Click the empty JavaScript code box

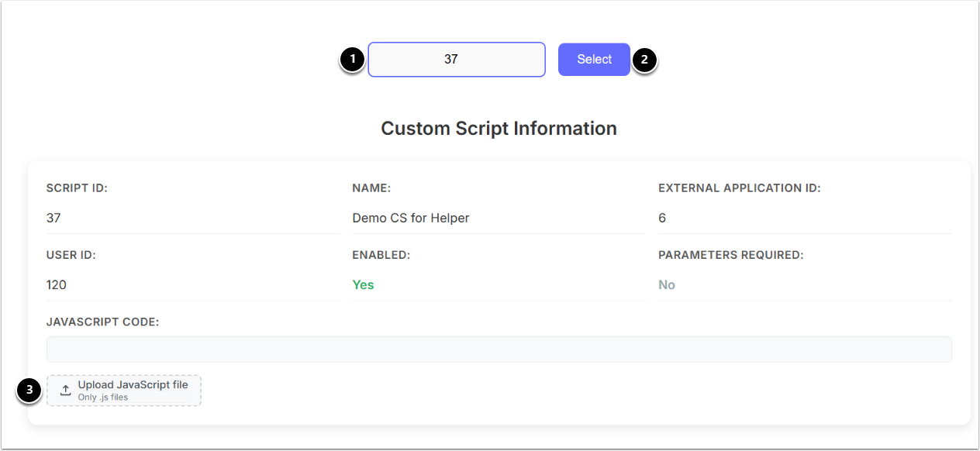point(499,349)
